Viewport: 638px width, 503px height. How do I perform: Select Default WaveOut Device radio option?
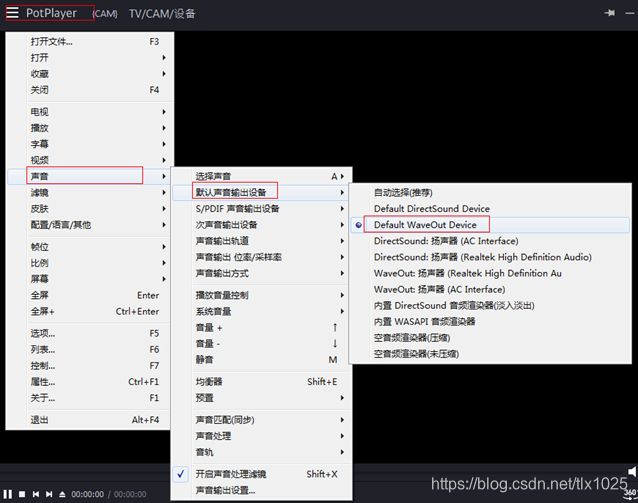coord(490,225)
